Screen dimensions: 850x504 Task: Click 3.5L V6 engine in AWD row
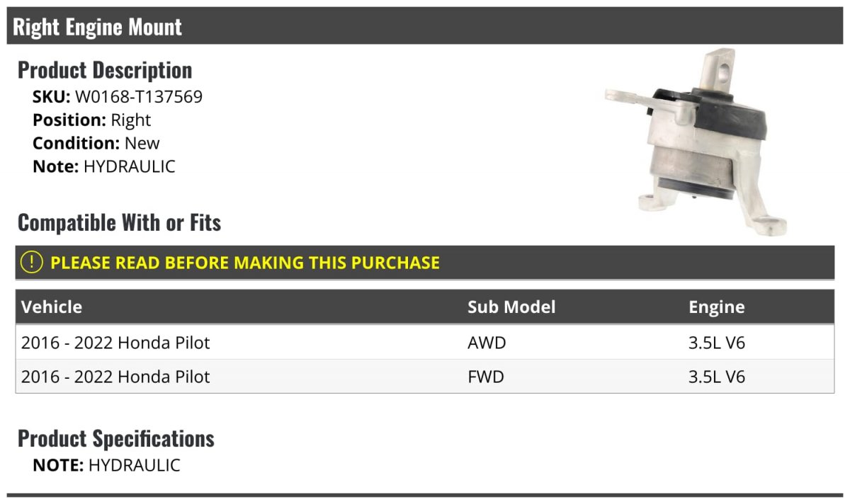717,343
